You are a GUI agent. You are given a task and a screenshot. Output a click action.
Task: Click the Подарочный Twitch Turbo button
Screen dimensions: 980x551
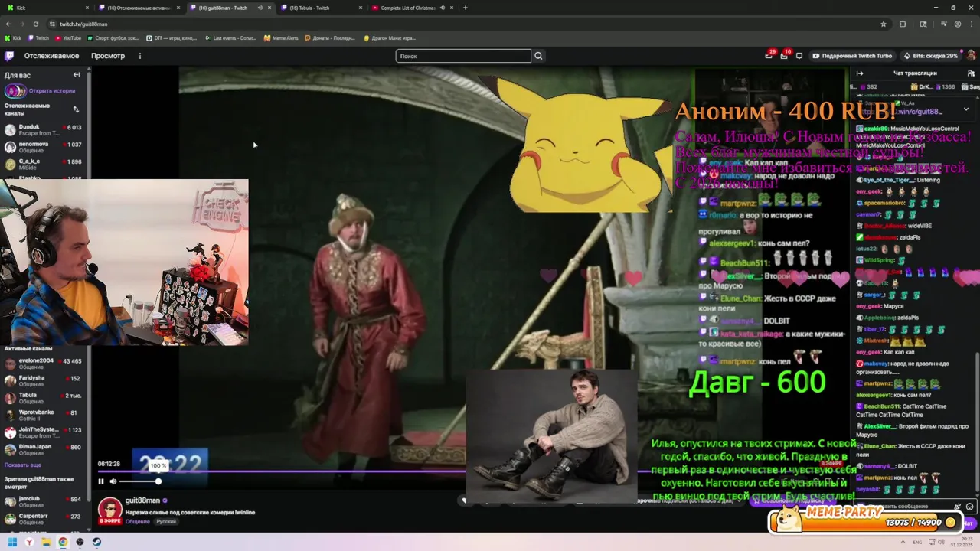pos(852,56)
